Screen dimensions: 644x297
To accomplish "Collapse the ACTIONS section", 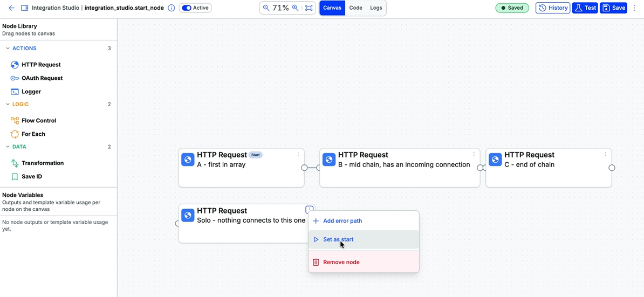I will (x=8, y=49).
